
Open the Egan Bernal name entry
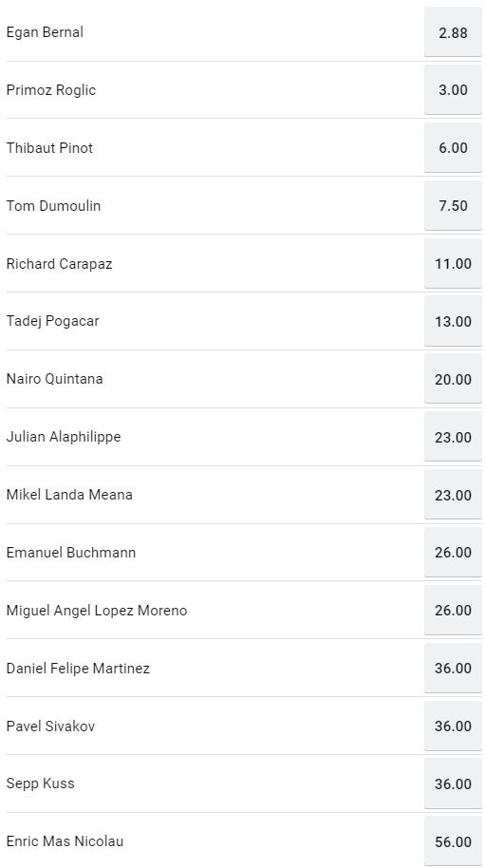point(45,32)
